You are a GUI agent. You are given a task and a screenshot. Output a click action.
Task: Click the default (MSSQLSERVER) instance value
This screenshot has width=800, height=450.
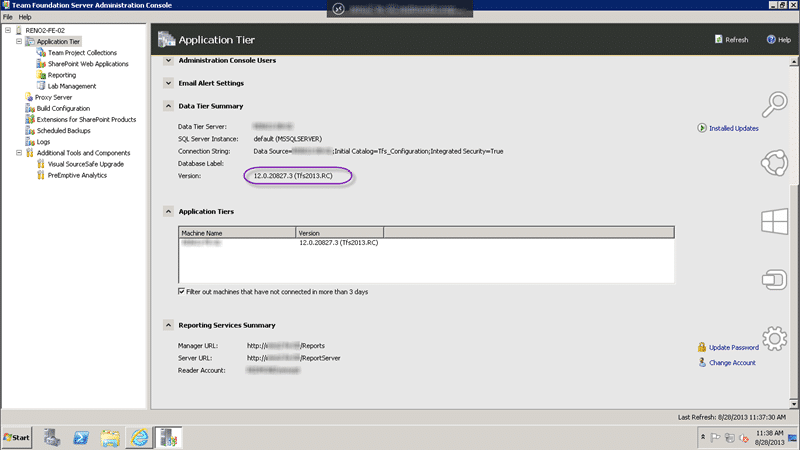tap(288, 139)
